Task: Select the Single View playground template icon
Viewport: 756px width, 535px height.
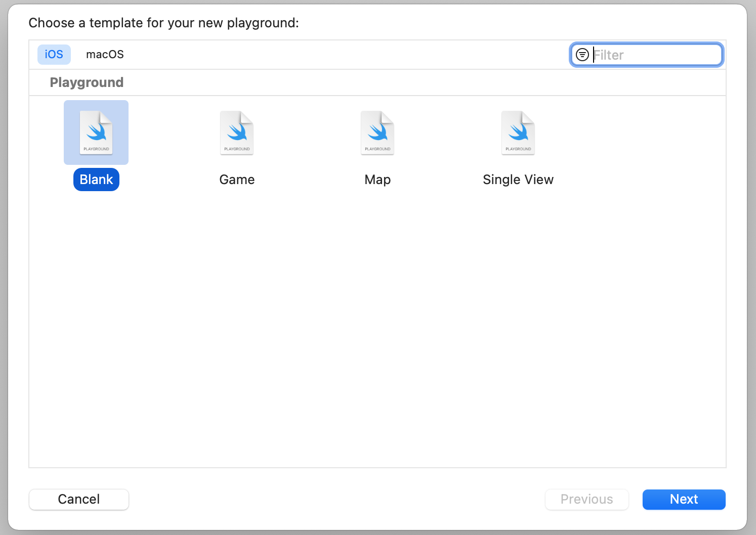Action: [x=518, y=132]
